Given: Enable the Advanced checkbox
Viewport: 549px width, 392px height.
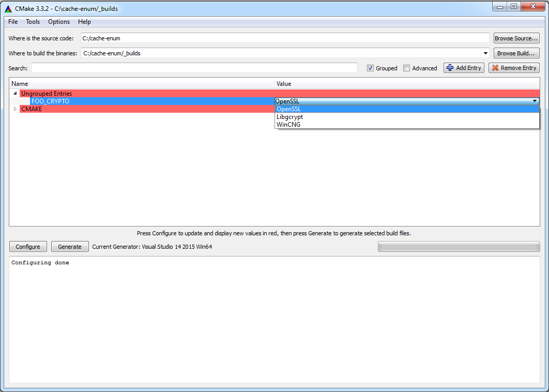Looking at the screenshot, I should (x=406, y=68).
